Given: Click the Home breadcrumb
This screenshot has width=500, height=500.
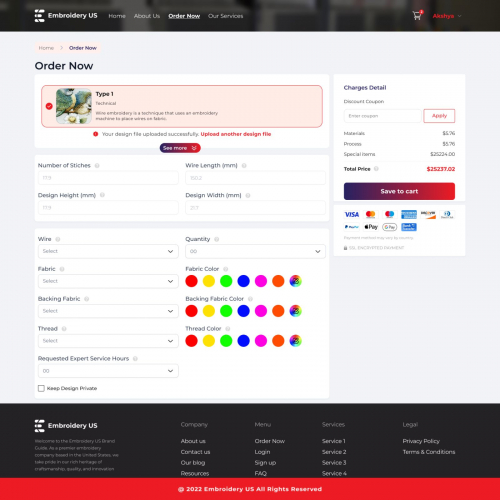Looking at the screenshot, I should coord(46,48).
